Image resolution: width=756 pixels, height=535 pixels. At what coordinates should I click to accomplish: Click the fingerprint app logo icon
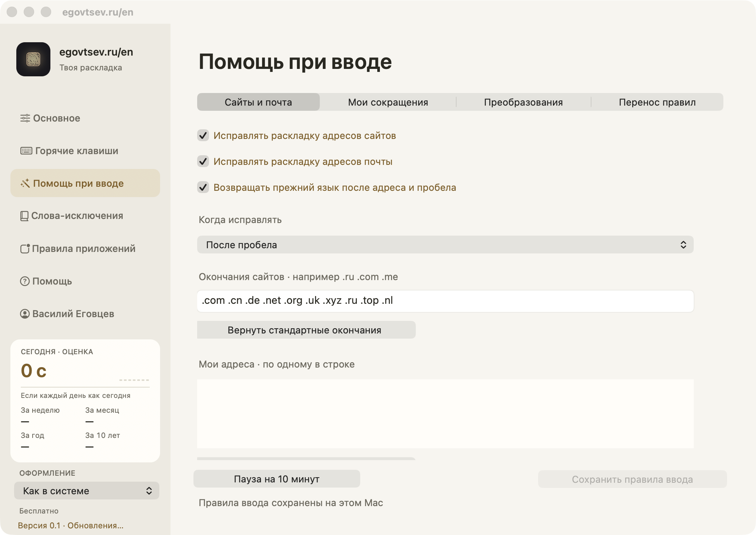(x=33, y=59)
